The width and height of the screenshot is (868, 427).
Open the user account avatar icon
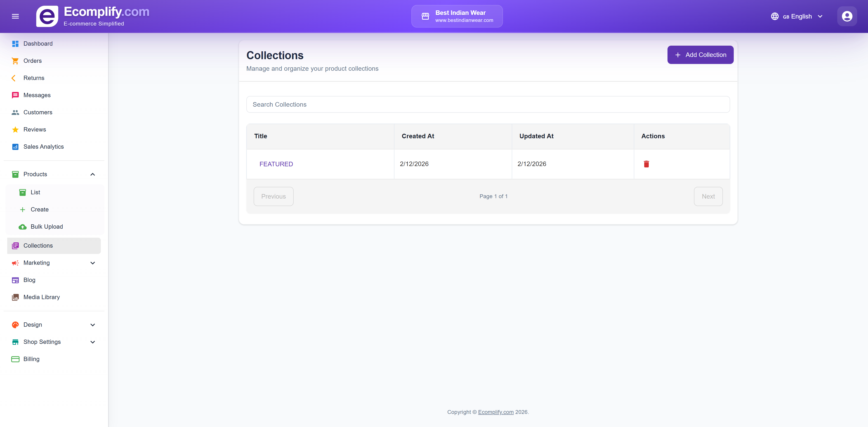click(x=847, y=16)
